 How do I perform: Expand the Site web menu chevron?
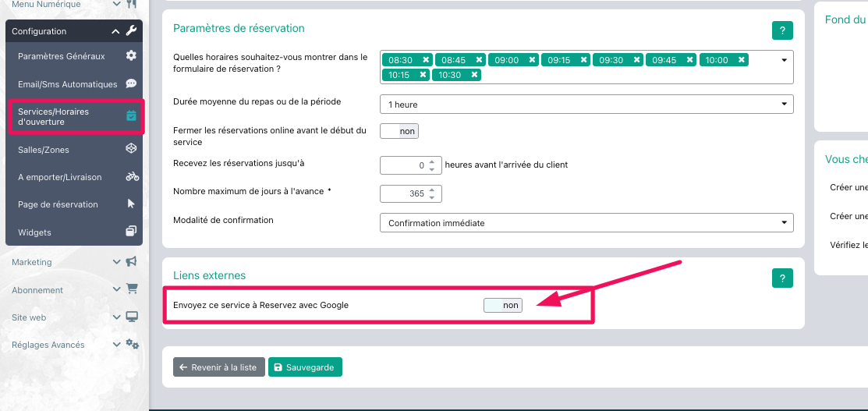(116, 317)
